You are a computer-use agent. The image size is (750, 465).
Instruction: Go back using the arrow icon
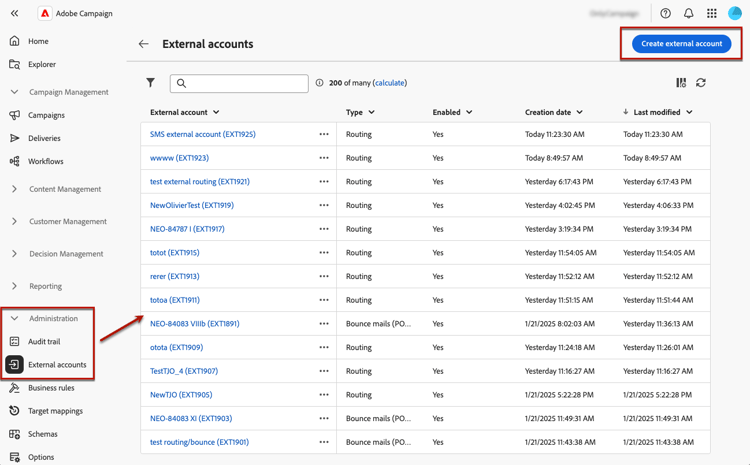click(144, 44)
